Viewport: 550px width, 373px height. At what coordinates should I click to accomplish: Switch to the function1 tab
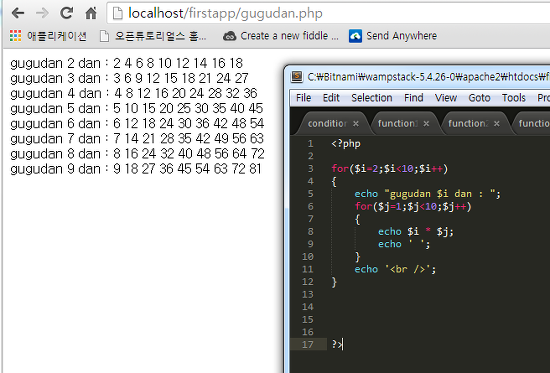[x=398, y=124]
